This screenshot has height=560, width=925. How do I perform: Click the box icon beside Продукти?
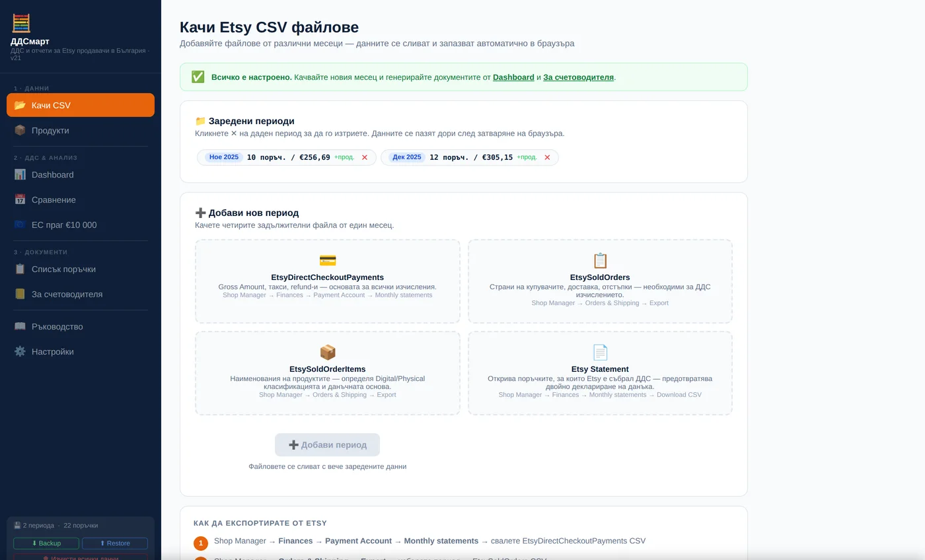pos(20,130)
